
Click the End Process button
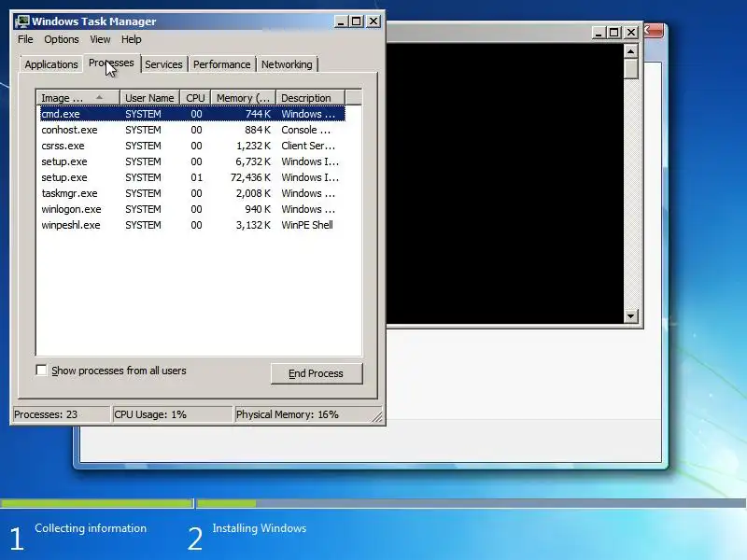click(317, 373)
